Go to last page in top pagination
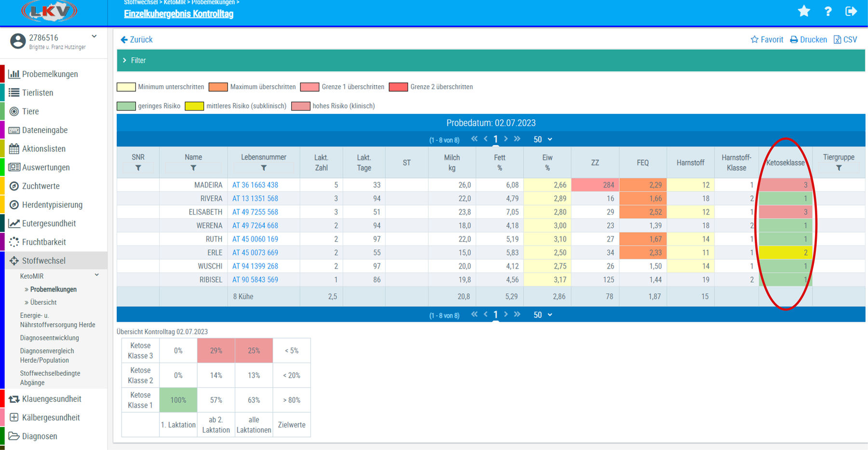 (x=517, y=139)
